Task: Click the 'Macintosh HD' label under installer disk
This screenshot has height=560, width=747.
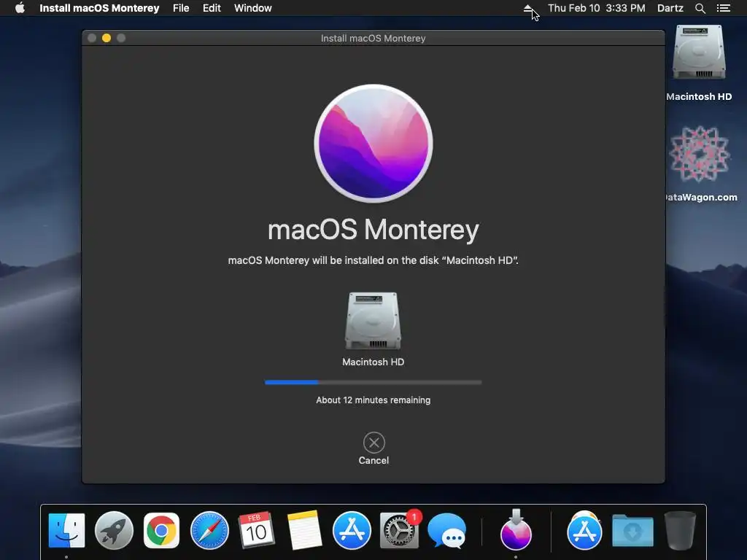Action: click(373, 362)
